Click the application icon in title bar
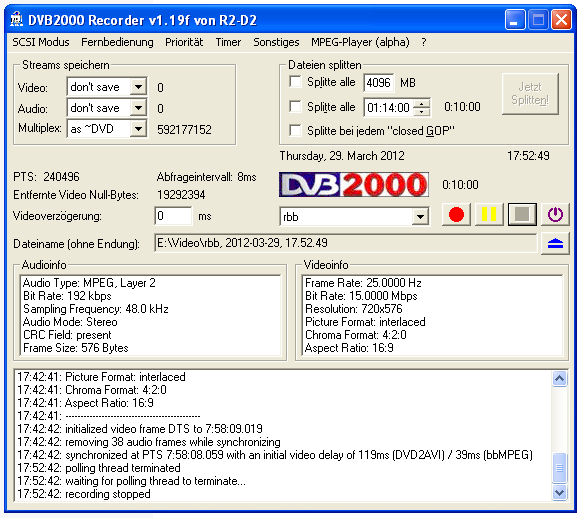The width and height of the screenshot is (582, 518). coord(17,19)
